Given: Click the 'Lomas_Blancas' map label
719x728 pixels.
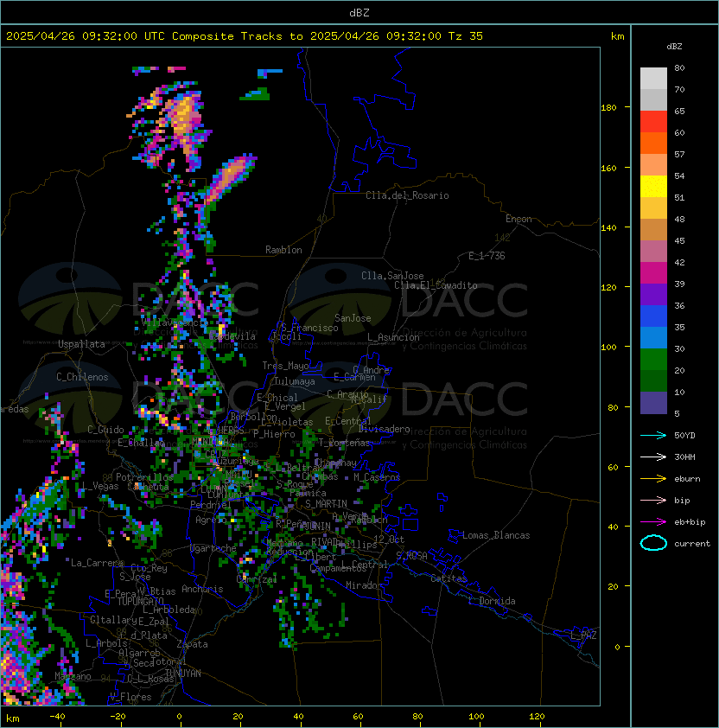Looking at the screenshot, I should (496, 535).
